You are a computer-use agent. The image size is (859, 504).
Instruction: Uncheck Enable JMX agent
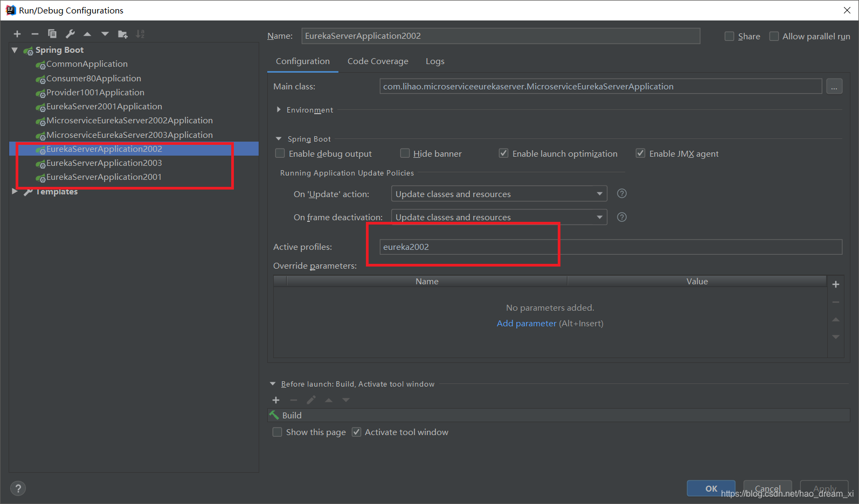tap(640, 153)
